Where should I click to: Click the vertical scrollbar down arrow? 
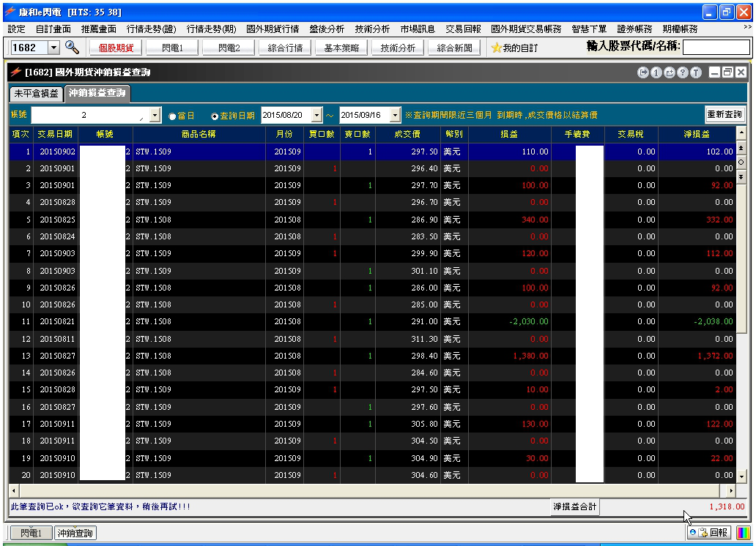741,476
